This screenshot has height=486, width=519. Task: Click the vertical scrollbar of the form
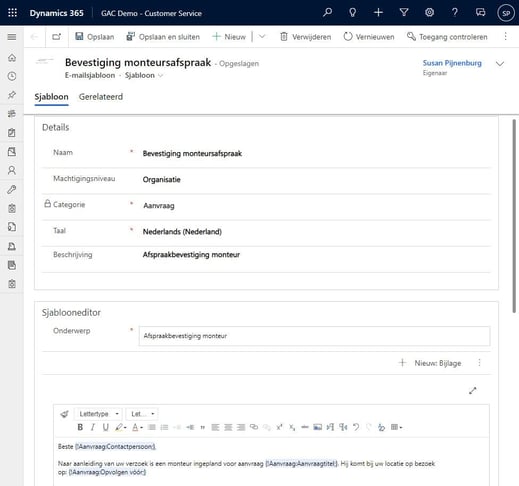tap(514, 216)
